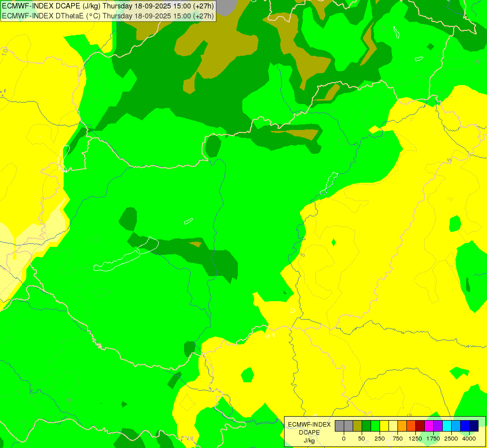This screenshot has height=448, width=487.
Task: Click the '50' legend scale value
Action: [362, 439]
